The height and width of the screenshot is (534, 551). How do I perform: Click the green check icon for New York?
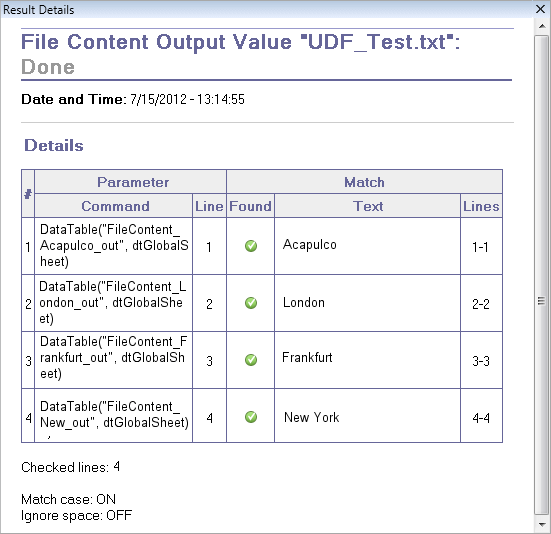pos(251,417)
